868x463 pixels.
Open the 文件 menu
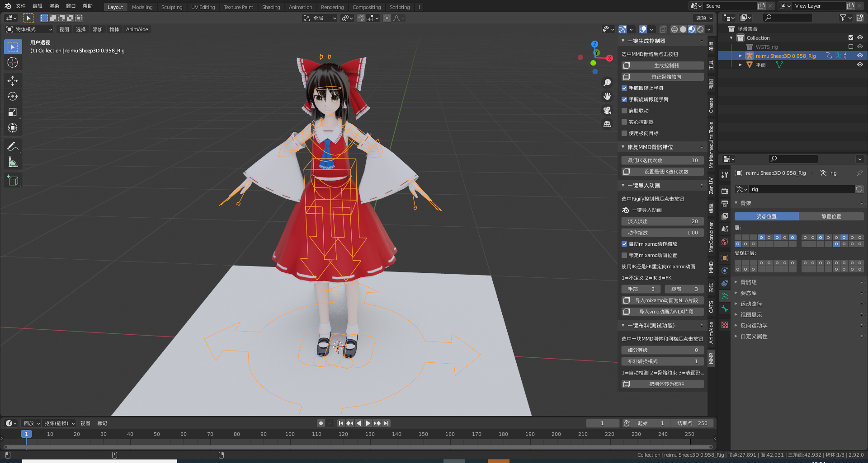pyautogui.click(x=21, y=6)
